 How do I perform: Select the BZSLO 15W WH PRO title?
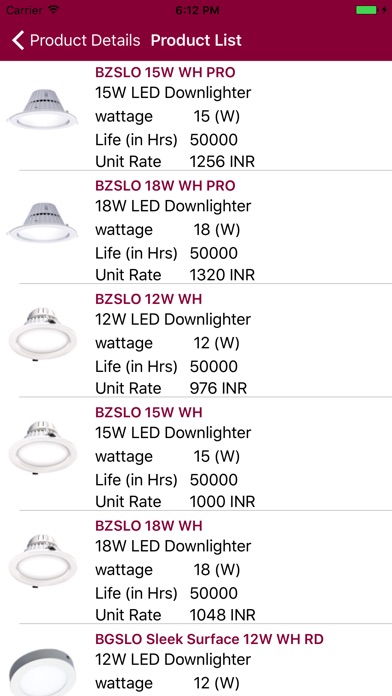(165, 72)
